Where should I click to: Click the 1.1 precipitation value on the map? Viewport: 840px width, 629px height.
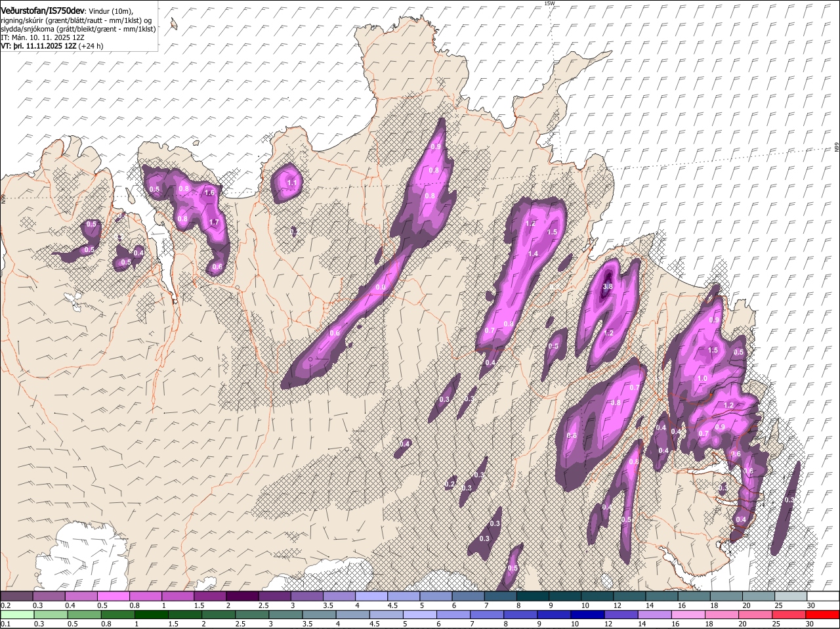[x=292, y=183]
